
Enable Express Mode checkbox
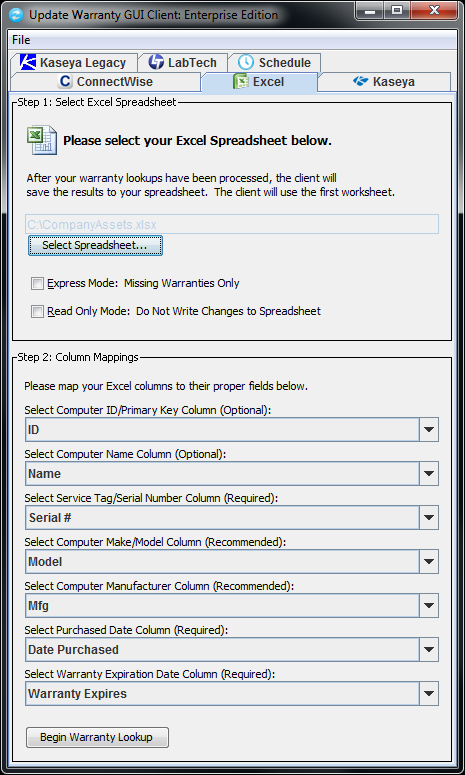[38, 284]
